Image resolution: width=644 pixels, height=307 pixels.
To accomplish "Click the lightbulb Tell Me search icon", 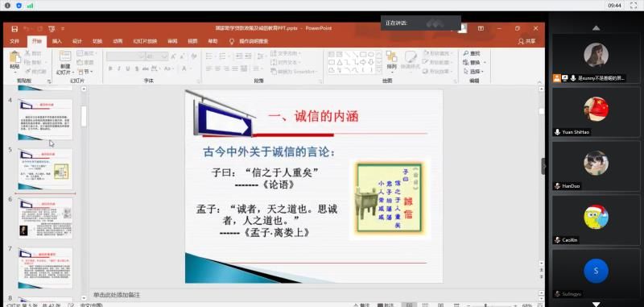I will point(231,41).
